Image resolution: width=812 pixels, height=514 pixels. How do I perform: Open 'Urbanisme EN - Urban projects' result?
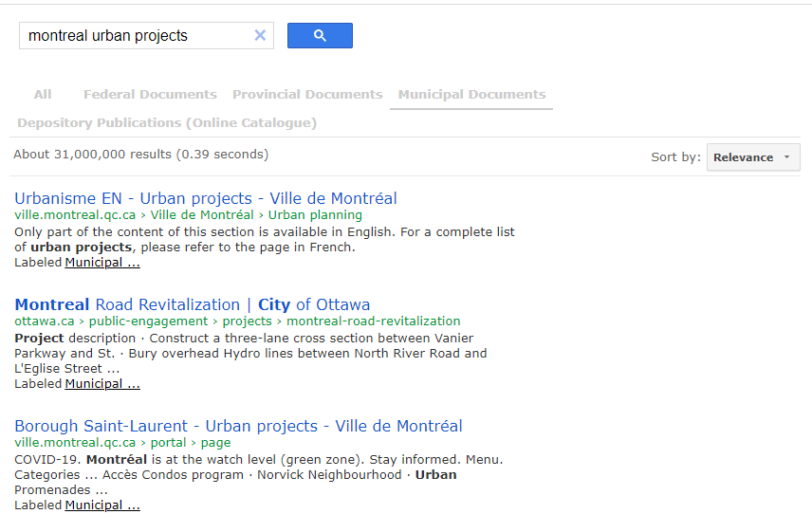click(206, 198)
